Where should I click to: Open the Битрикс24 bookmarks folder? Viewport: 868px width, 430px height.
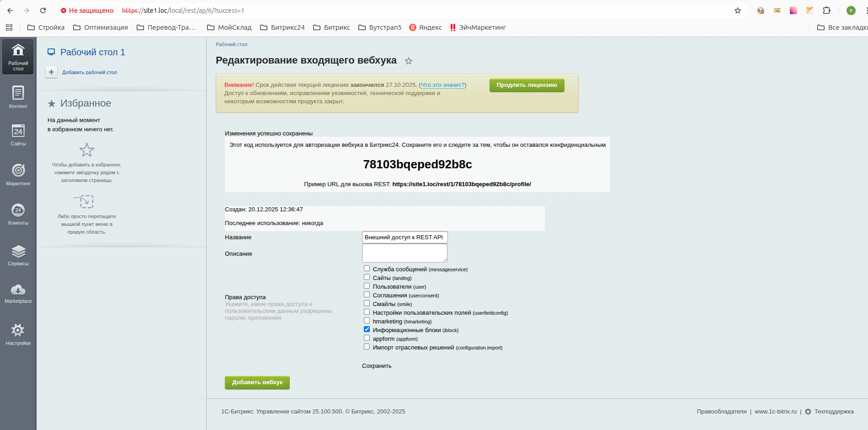point(282,27)
